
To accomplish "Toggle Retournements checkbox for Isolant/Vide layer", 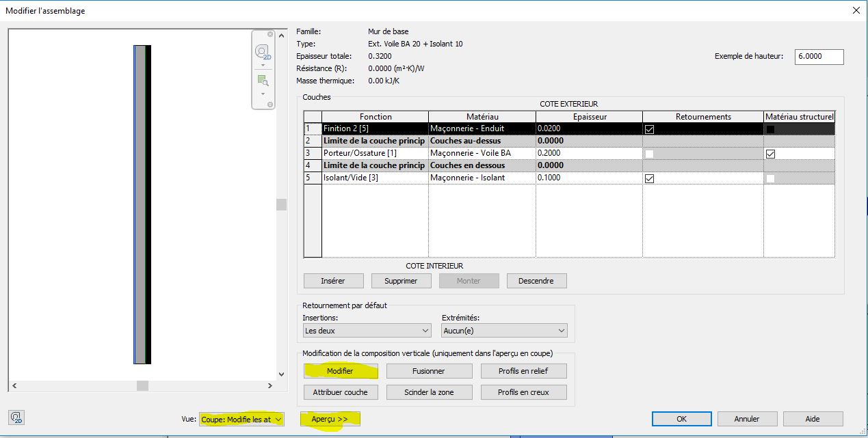I will (x=649, y=178).
